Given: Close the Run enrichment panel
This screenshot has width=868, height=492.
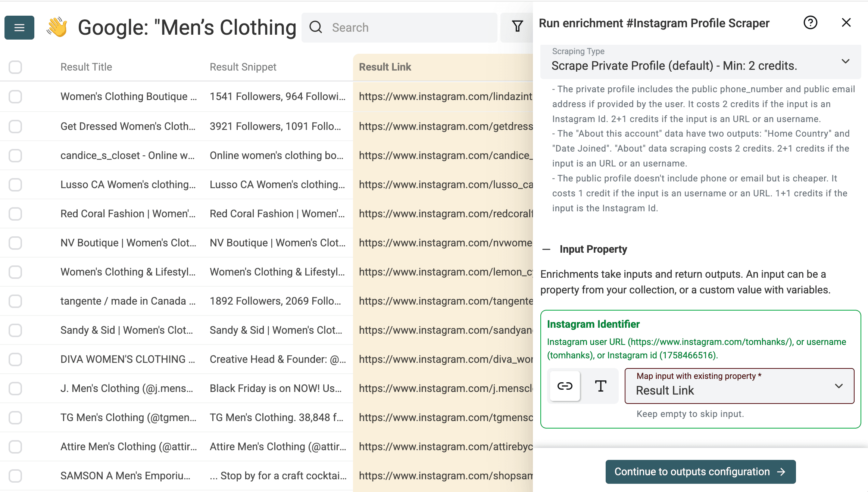Looking at the screenshot, I should click(x=846, y=23).
